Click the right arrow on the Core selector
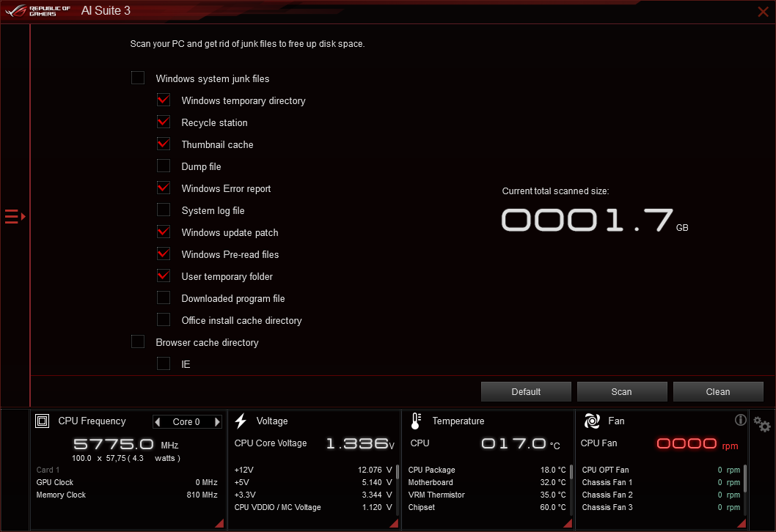Viewport: 776px width, 532px height. 216,421
